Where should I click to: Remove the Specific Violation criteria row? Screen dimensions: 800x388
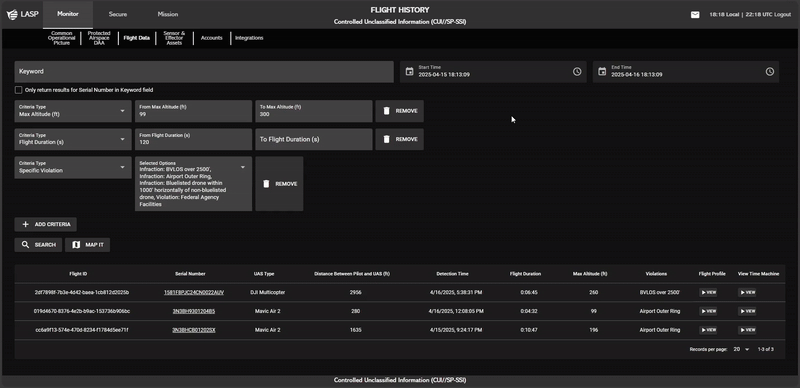pos(279,184)
